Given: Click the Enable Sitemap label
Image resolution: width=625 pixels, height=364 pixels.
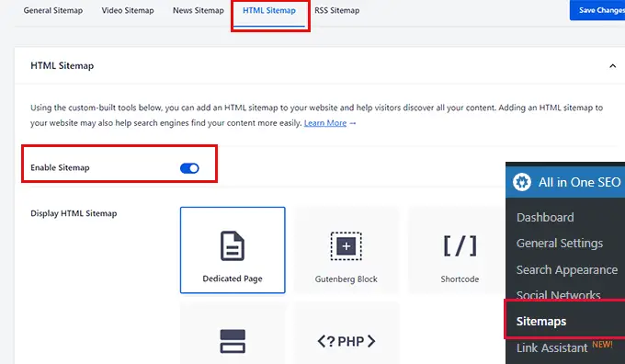Looking at the screenshot, I should point(60,168).
